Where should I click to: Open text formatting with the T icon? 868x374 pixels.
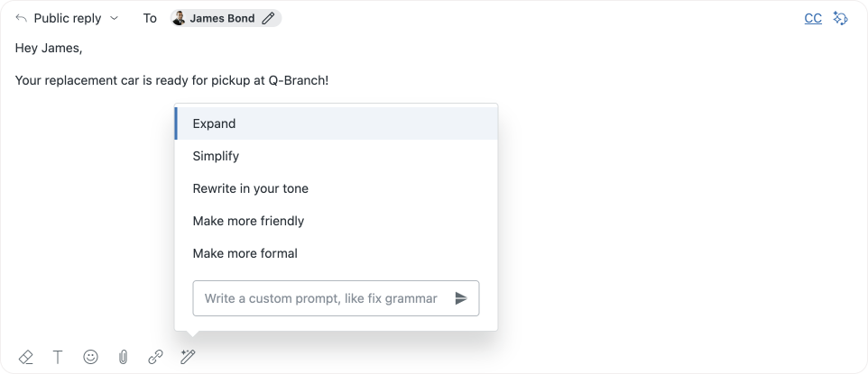pos(58,357)
